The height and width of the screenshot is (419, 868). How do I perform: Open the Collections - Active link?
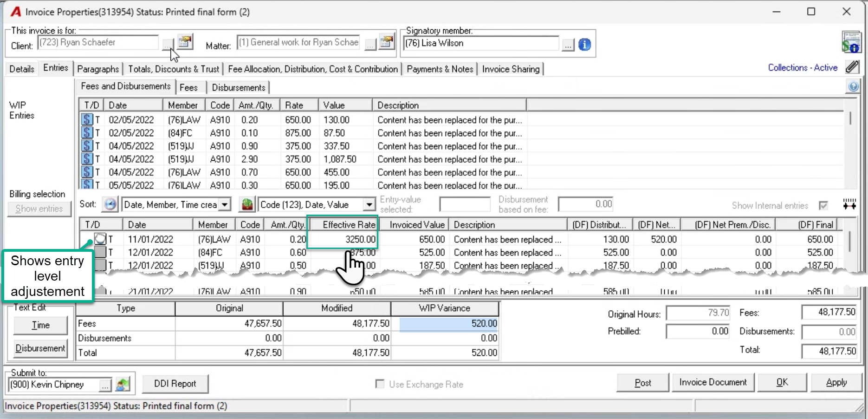click(x=803, y=67)
